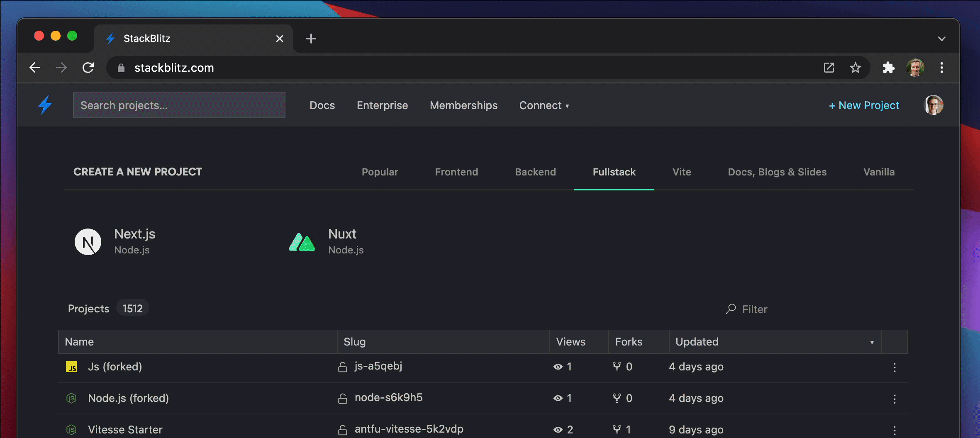This screenshot has width=980, height=438.
Task: Open the page in app icon
Action: click(829, 68)
